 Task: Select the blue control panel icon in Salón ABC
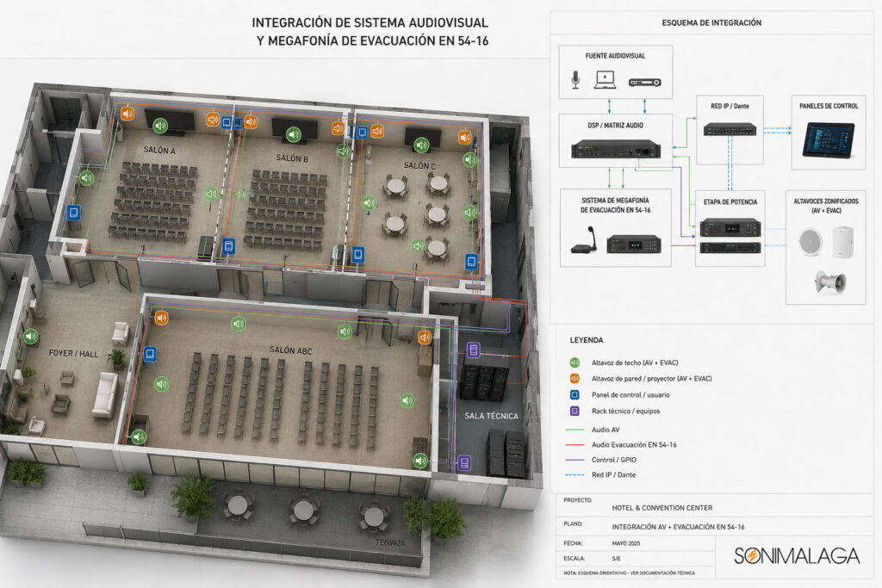coord(150,354)
